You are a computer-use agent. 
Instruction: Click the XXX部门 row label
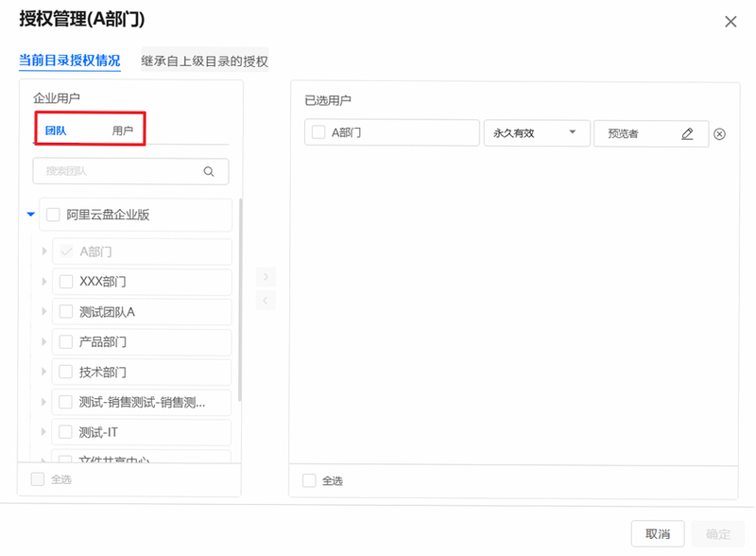click(103, 282)
